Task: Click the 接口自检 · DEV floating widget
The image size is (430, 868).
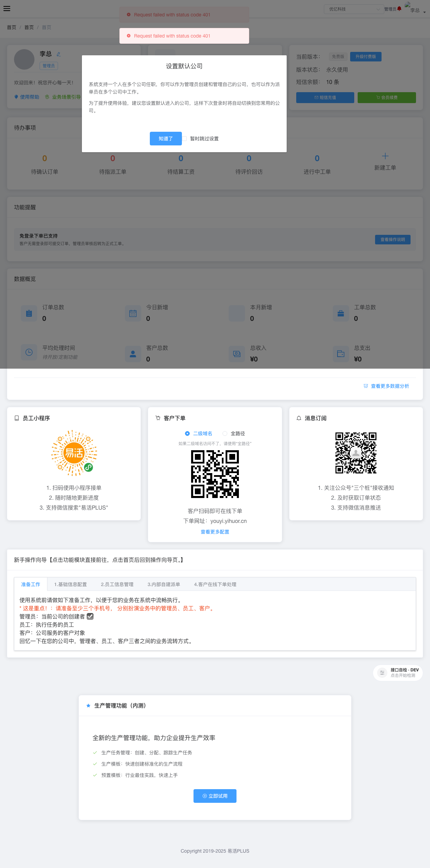Action: coord(398,673)
